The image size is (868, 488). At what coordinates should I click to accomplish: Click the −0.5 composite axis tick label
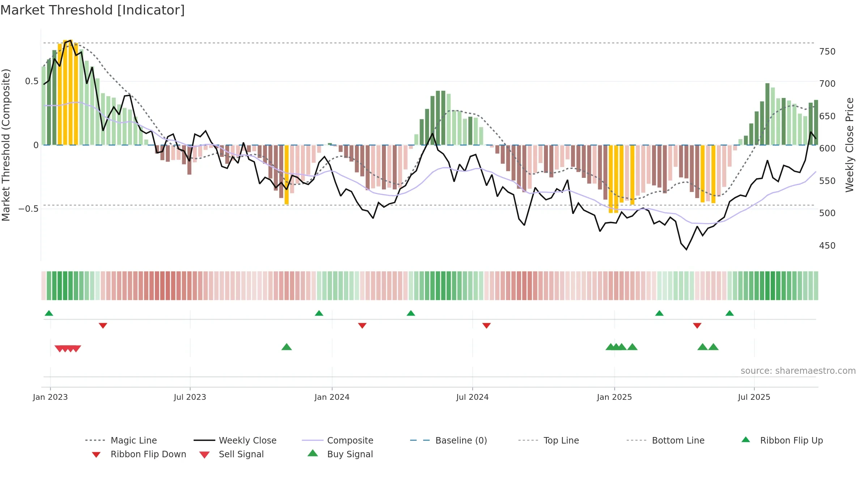pos(29,209)
